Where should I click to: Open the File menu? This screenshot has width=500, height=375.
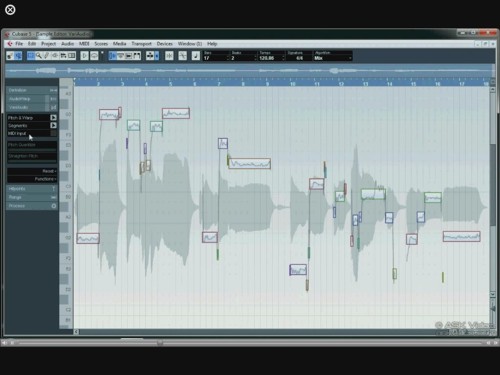click(19, 44)
